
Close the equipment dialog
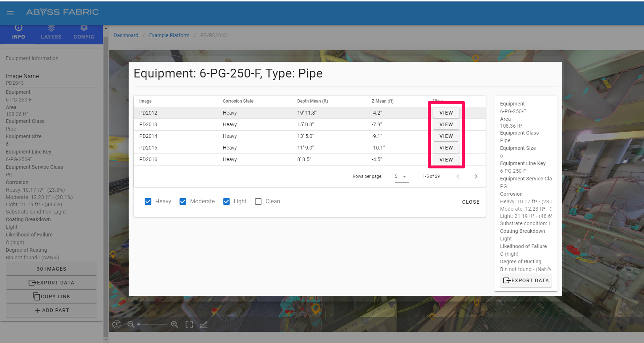point(470,202)
